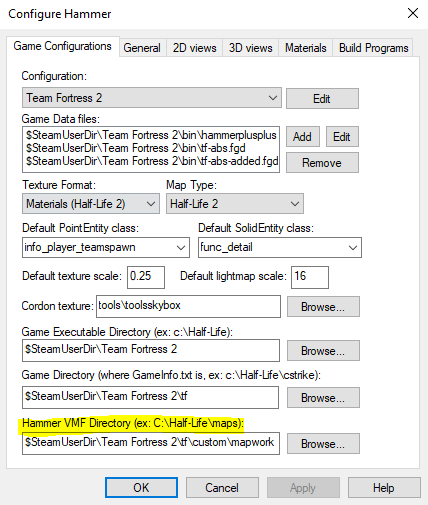This screenshot has width=428, height=505.
Task: Click Edit next to the Configuration dropdown
Action: 322,99
